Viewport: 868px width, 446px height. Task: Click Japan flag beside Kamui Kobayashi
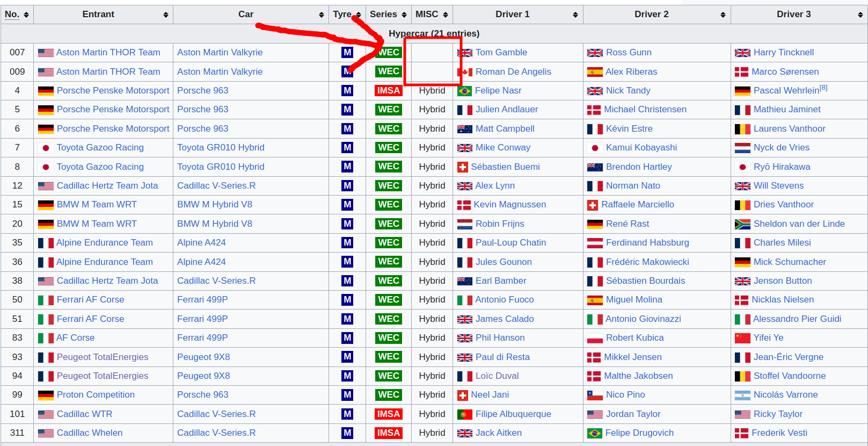click(x=595, y=148)
